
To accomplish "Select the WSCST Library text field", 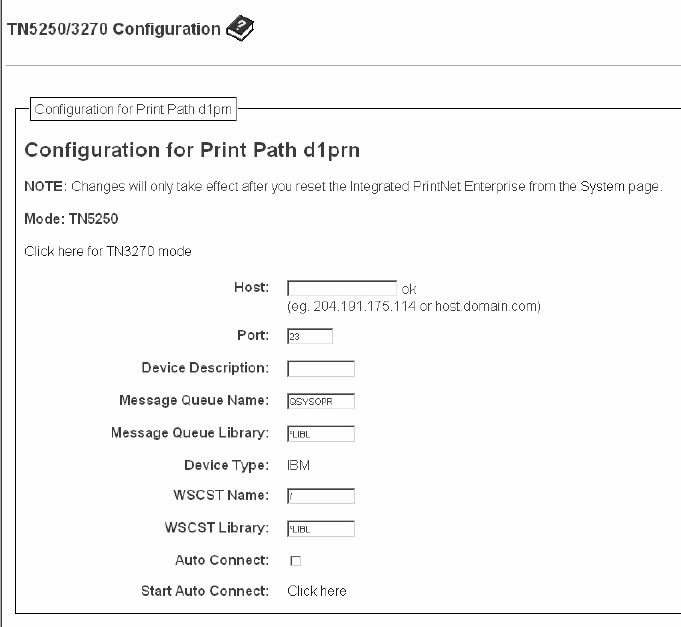I will click(320, 528).
